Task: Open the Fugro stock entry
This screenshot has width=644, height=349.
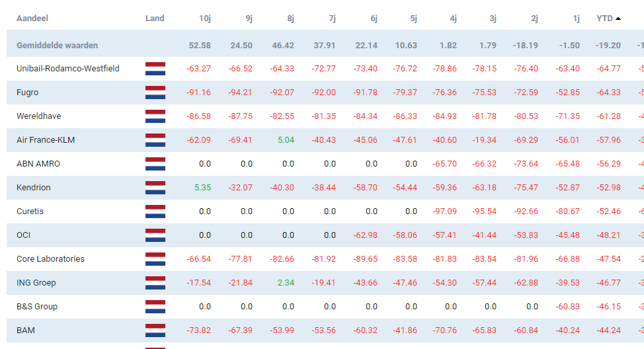Action: coord(28,93)
